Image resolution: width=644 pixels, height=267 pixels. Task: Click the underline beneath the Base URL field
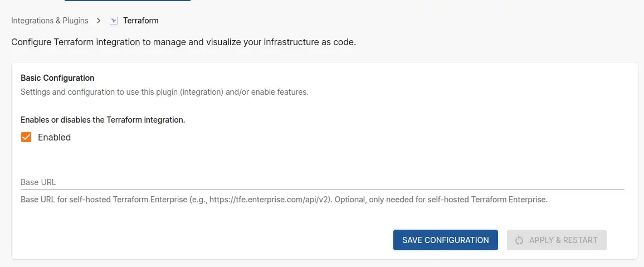pyautogui.click(x=323, y=190)
